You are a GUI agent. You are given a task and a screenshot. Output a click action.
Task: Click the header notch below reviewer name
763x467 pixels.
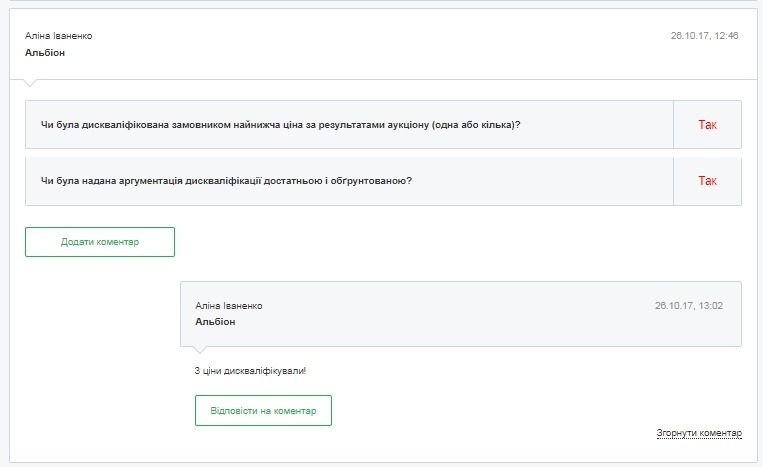32,82
